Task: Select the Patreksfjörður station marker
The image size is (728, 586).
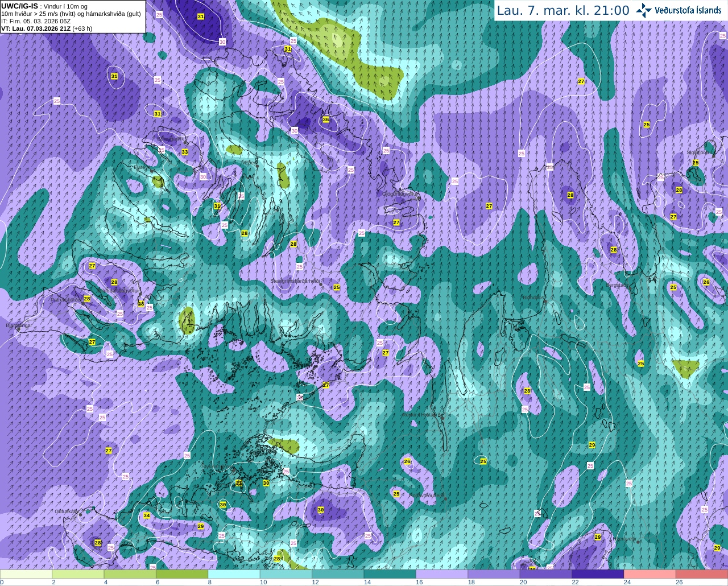Action: click(x=83, y=302)
